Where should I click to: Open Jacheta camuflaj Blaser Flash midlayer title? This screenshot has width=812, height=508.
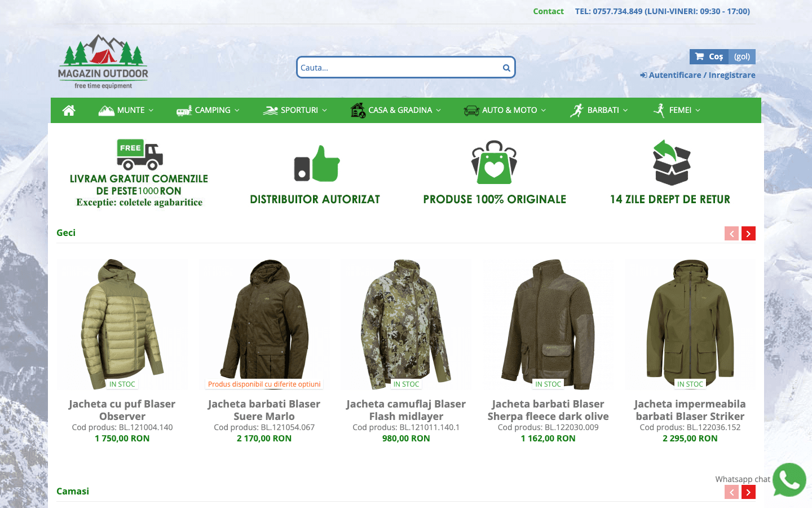tap(406, 410)
